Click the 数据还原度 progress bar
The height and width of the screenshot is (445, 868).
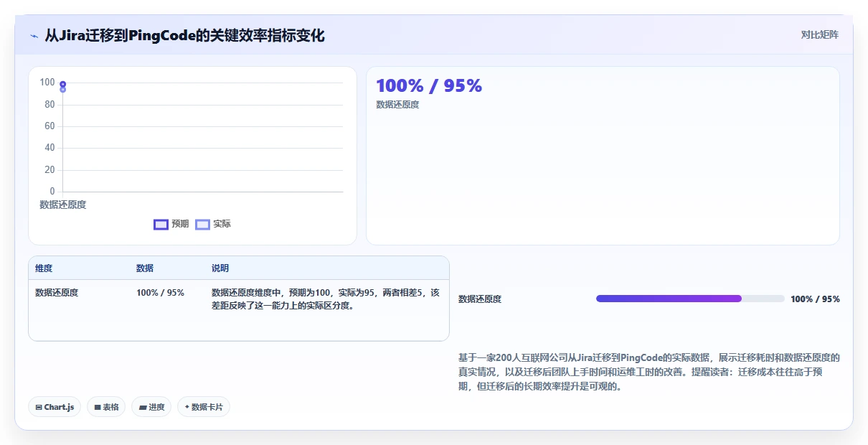690,299
